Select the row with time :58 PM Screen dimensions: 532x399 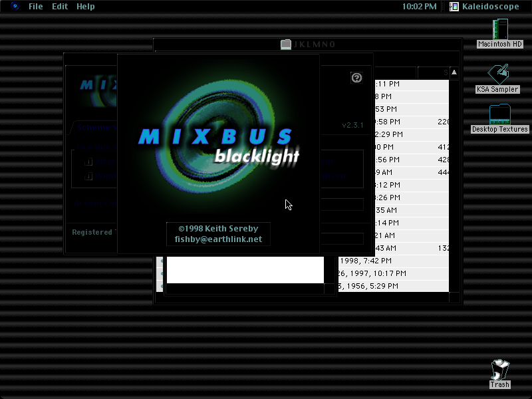pos(412,122)
